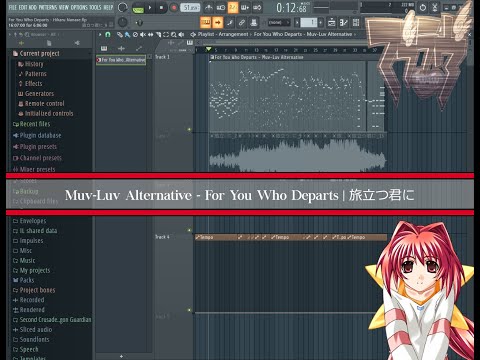
Task: Expand Plugin database folder
Action: coord(37,135)
